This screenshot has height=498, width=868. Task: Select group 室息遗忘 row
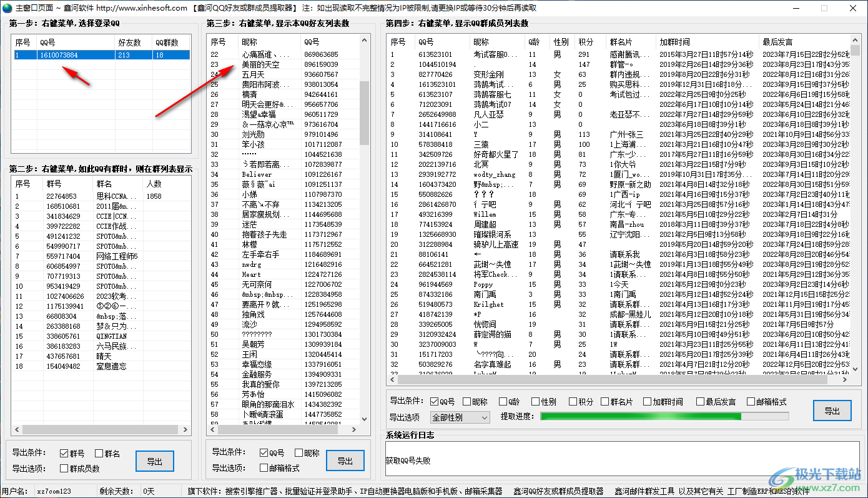(101, 366)
